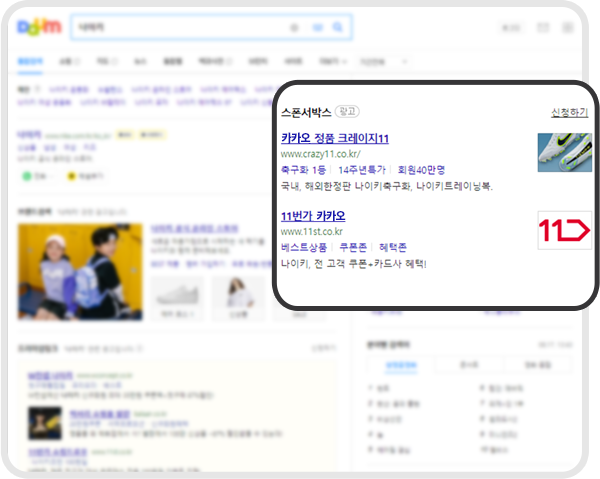600x479 pixels.
Task: Click the www.crazy11.co.kr/ URL text
Action: [321, 154]
